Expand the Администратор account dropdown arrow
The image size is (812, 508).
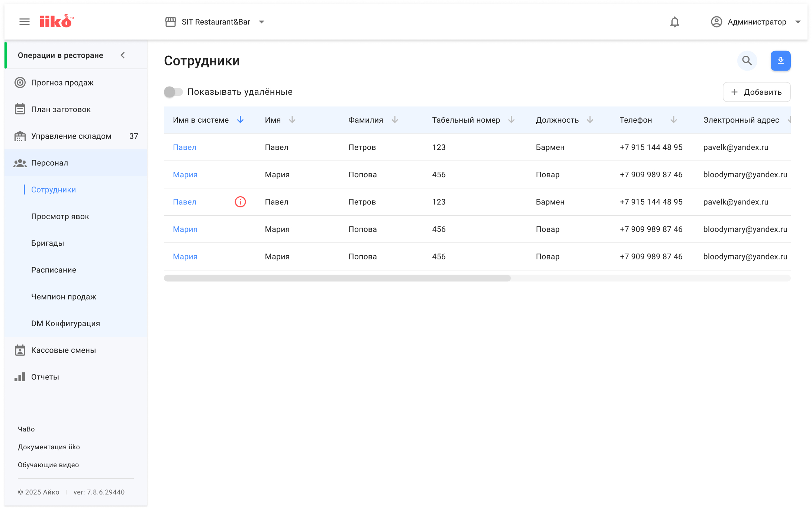(798, 22)
